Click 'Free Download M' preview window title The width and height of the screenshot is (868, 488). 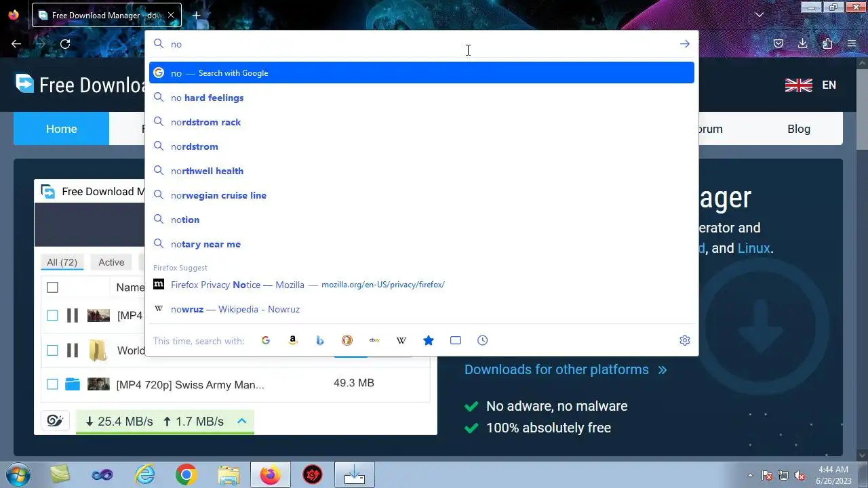click(x=103, y=192)
